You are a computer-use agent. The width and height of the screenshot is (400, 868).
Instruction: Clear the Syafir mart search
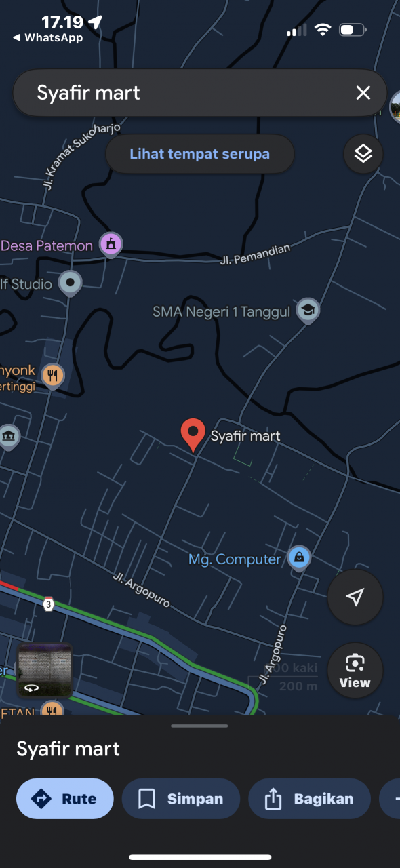pos(363,93)
